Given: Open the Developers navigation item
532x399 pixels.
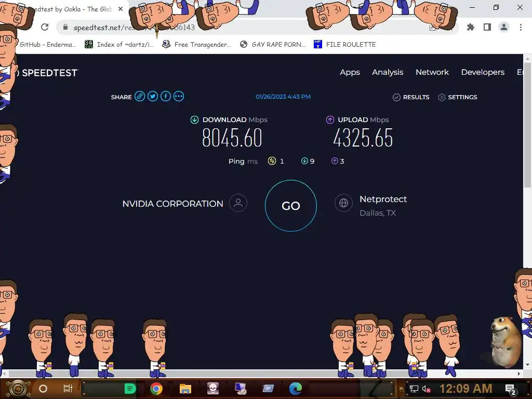Looking at the screenshot, I should click(483, 72).
